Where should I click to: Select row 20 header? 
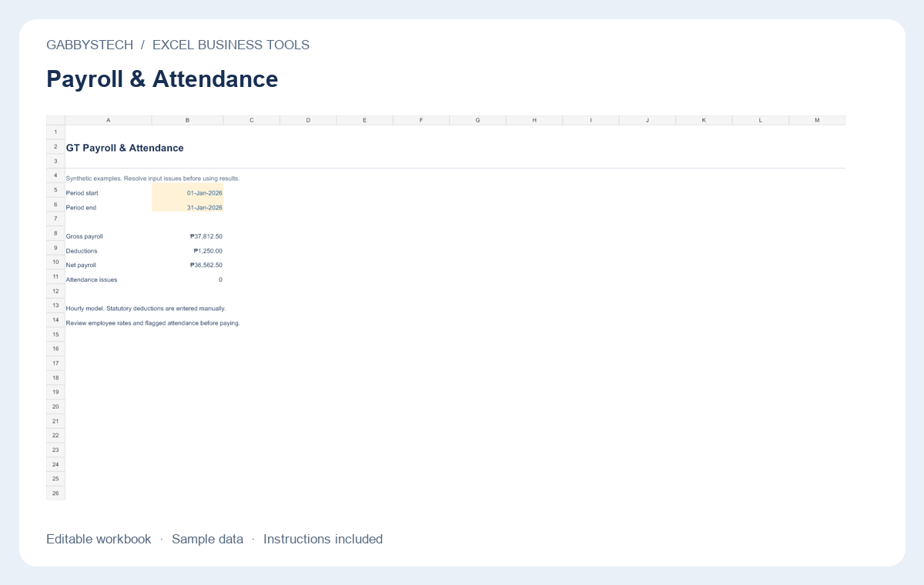pyautogui.click(x=55, y=406)
